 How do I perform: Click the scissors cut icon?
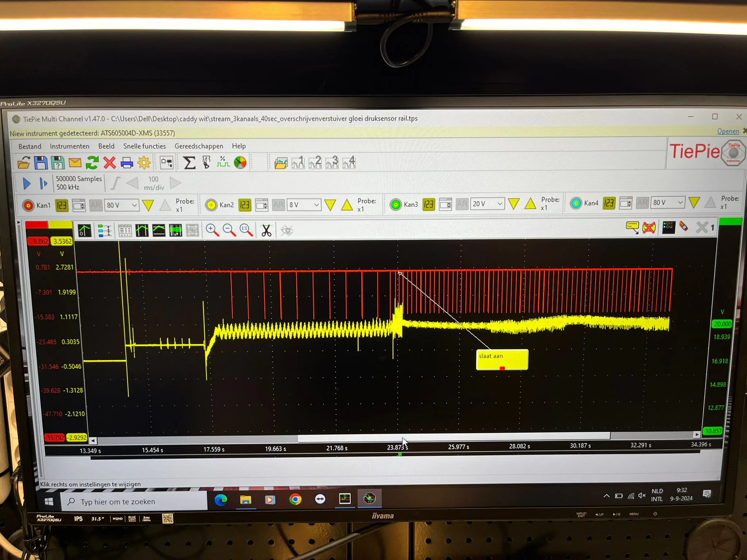pyautogui.click(x=266, y=230)
